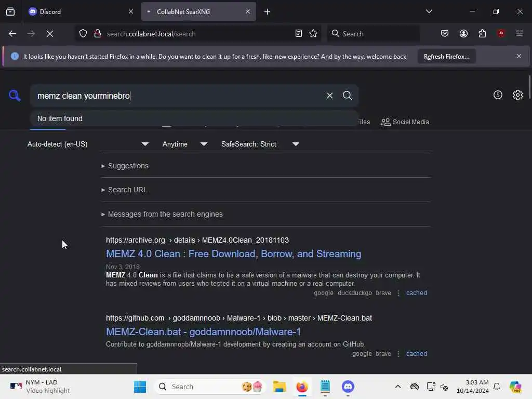
Task: Open SafeSearch Strict dropdown
Action: 260,144
